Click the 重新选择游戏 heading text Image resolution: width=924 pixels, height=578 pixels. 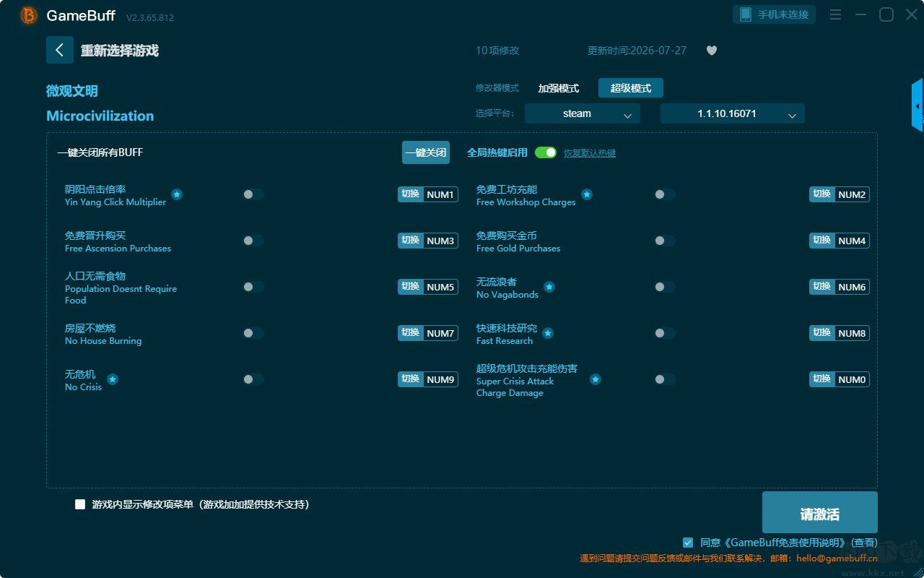tap(120, 51)
